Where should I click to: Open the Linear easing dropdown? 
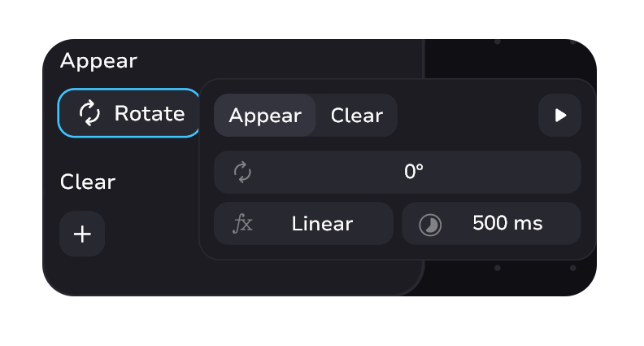point(322,224)
